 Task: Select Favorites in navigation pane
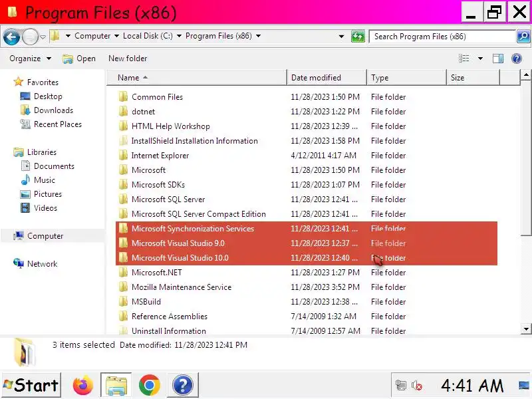43,82
